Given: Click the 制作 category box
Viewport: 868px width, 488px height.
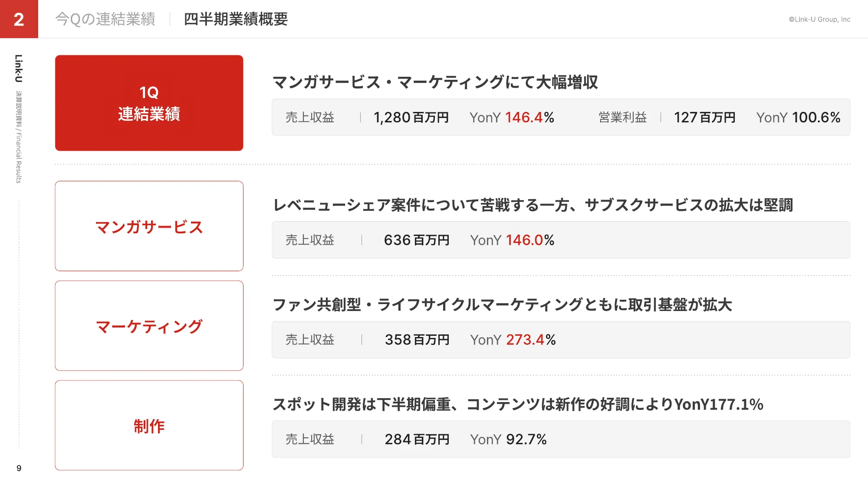Looking at the screenshot, I should (x=149, y=426).
